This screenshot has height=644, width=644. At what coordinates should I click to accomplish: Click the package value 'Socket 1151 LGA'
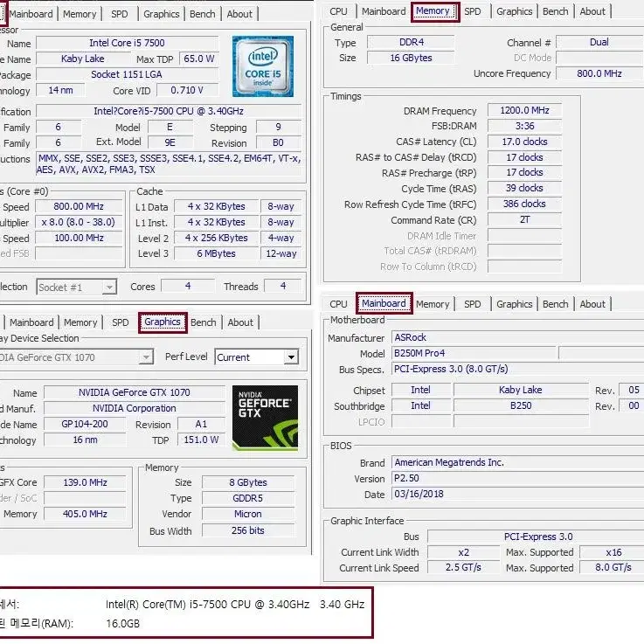tap(127, 75)
